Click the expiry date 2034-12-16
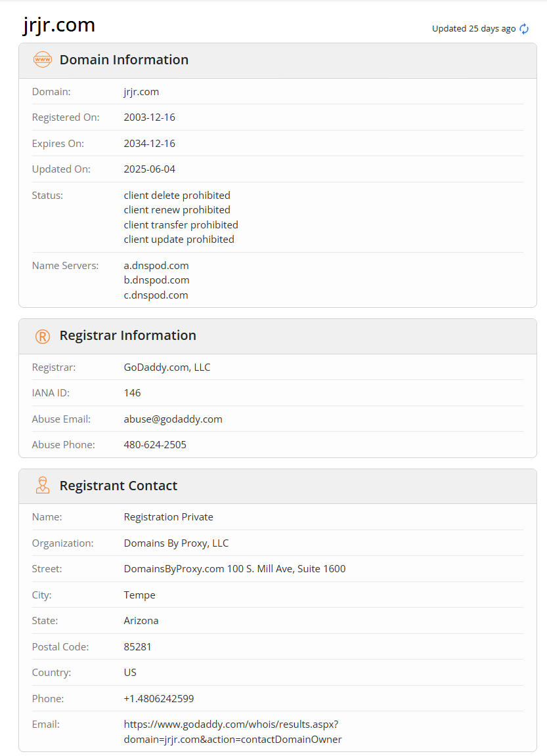547x756 pixels. [150, 143]
